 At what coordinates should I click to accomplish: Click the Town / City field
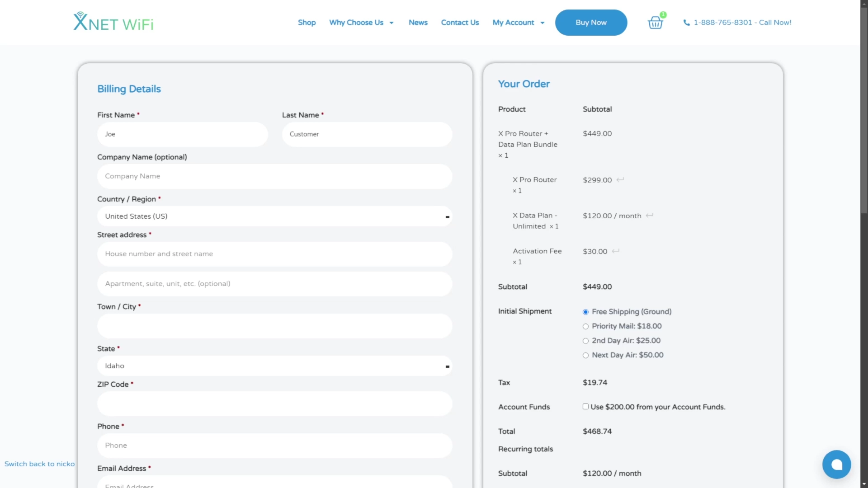274,326
